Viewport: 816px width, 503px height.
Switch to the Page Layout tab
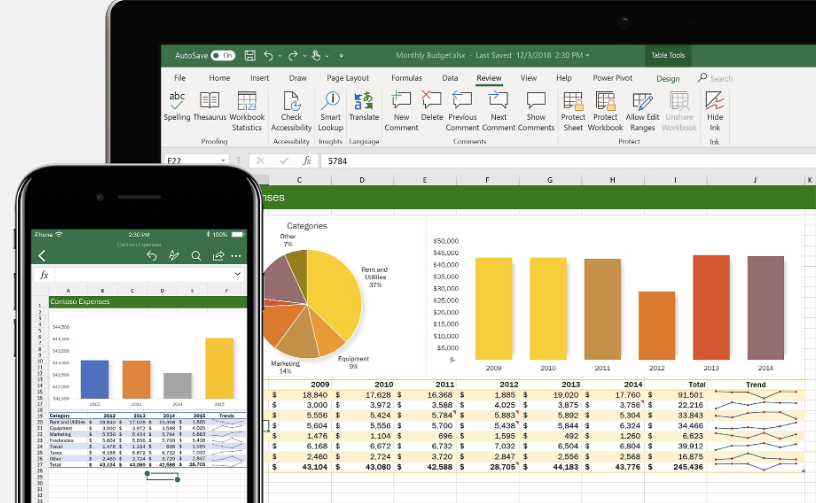point(348,78)
